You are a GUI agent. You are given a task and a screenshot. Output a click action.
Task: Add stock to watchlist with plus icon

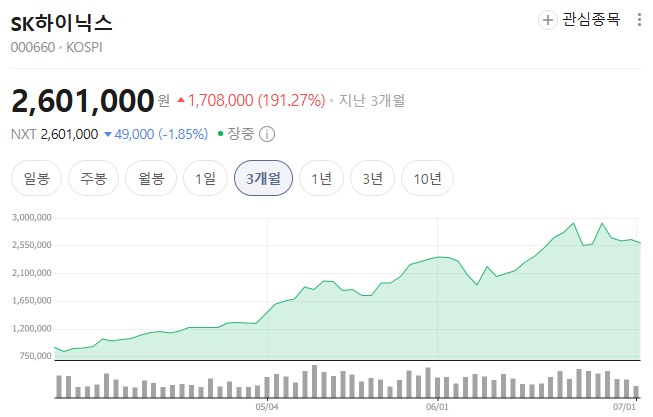click(548, 20)
